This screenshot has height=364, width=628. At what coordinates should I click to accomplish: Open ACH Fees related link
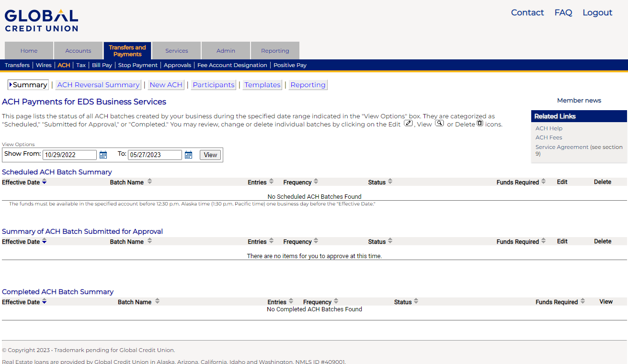(x=549, y=137)
